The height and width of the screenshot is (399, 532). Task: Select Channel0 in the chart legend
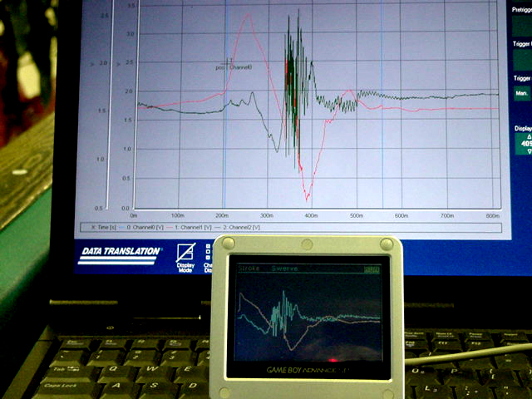pos(137,226)
